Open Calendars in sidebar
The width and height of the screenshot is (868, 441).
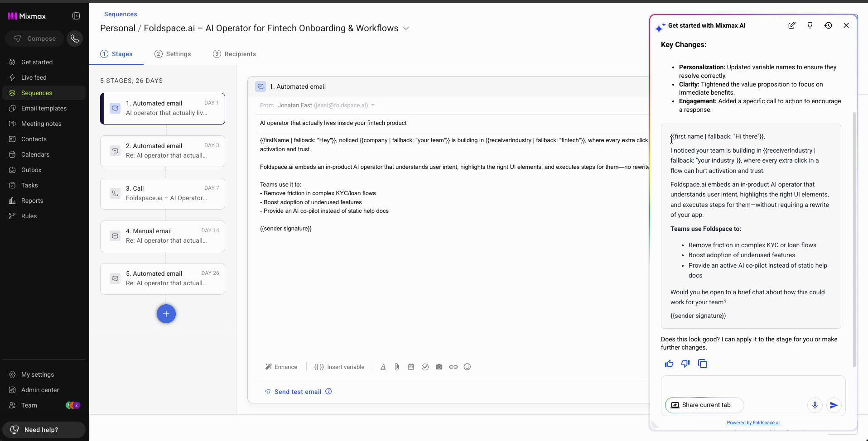coord(43,154)
